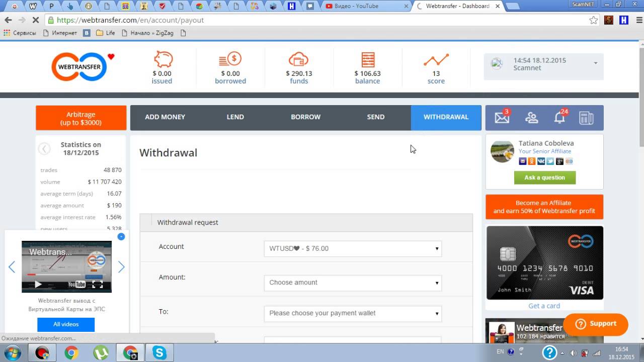
Task: Switch to ADD MONEY tab
Action: pyautogui.click(x=165, y=117)
